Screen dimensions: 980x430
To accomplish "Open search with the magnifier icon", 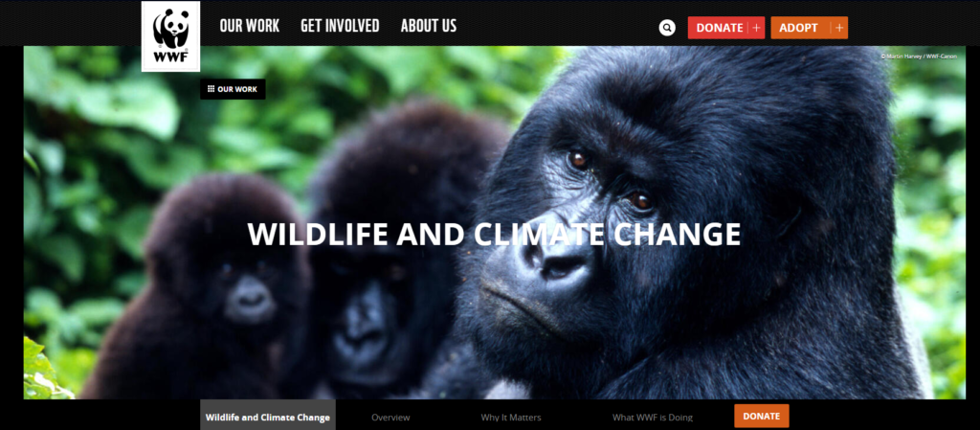I will point(667,28).
